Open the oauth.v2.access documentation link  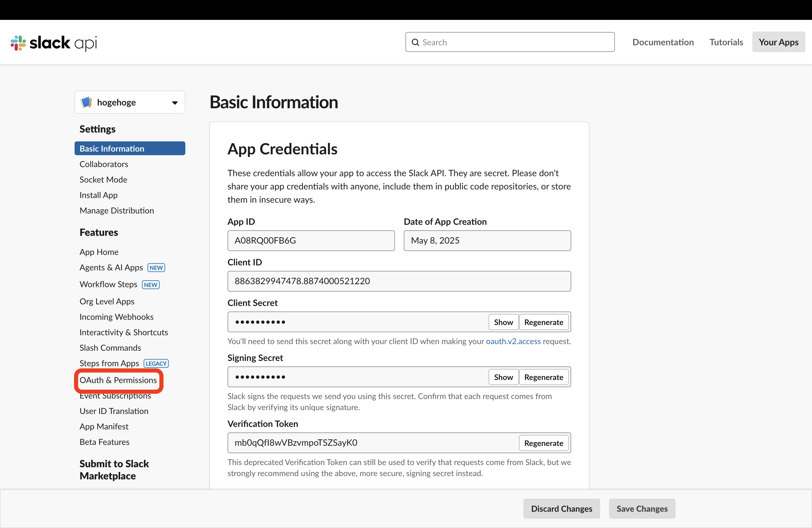point(513,341)
